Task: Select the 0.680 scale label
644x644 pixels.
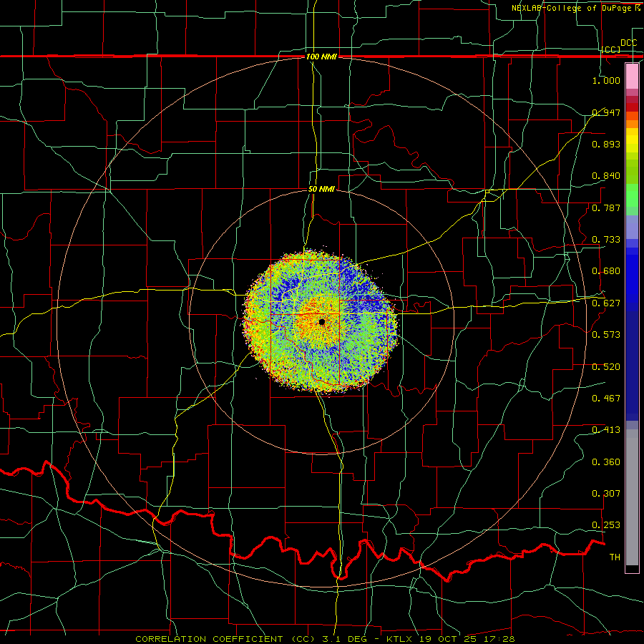Action: pyautogui.click(x=606, y=271)
